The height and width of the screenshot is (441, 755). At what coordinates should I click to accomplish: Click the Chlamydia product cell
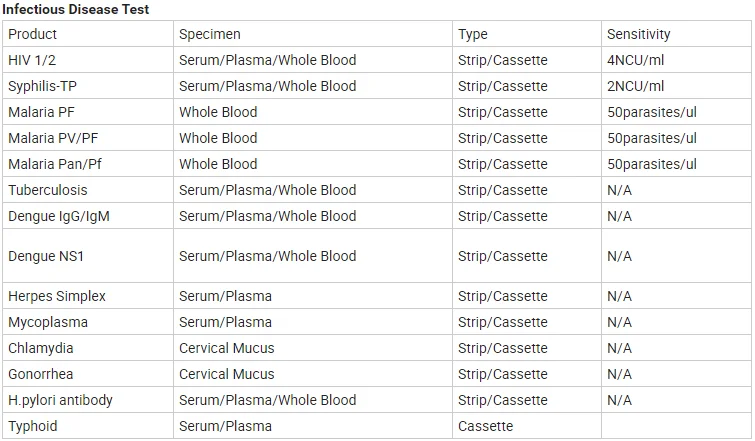[x=41, y=348]
